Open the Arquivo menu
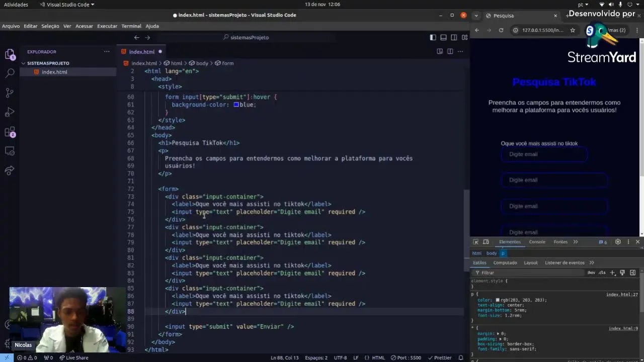The width and height of the screenshot is (644, 362). 11,26
